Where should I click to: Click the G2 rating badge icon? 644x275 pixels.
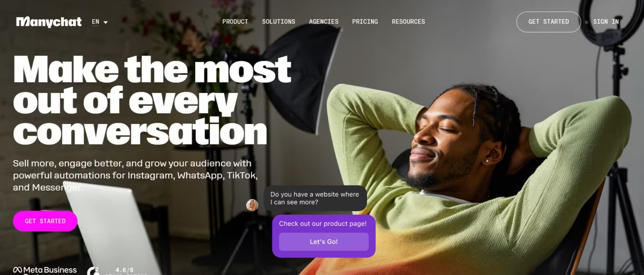pyautogui.click(x=93, y=271)
